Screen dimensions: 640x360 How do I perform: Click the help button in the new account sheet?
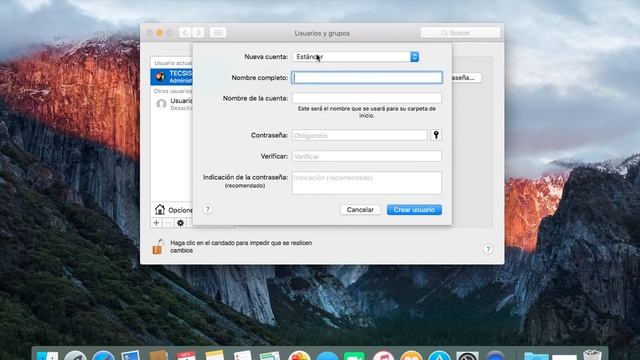coord(207,209)
